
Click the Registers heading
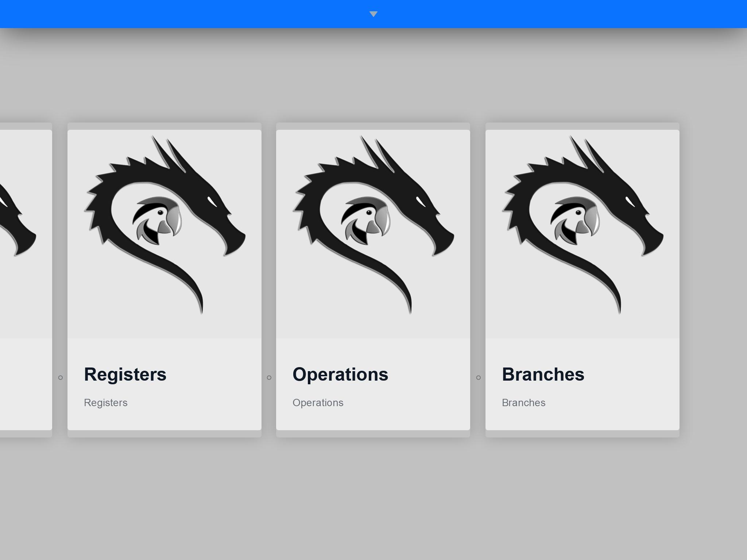pyautogui.click(x=125, y=374)
